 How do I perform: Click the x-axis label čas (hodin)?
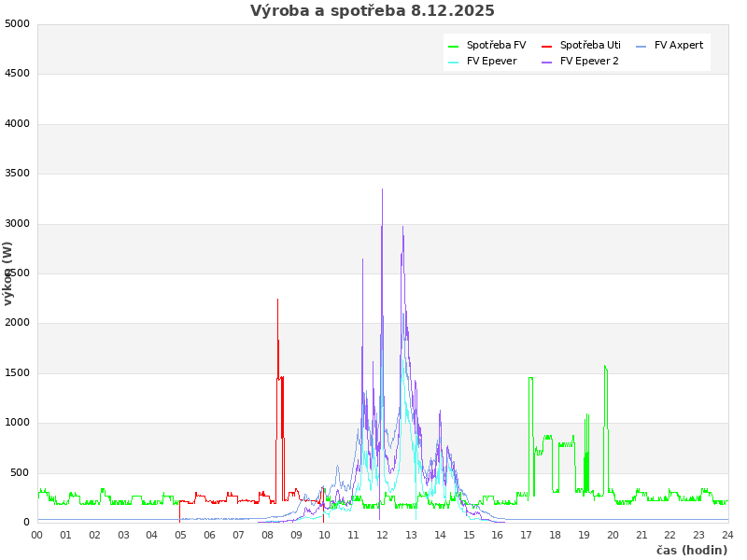[691, 551]
